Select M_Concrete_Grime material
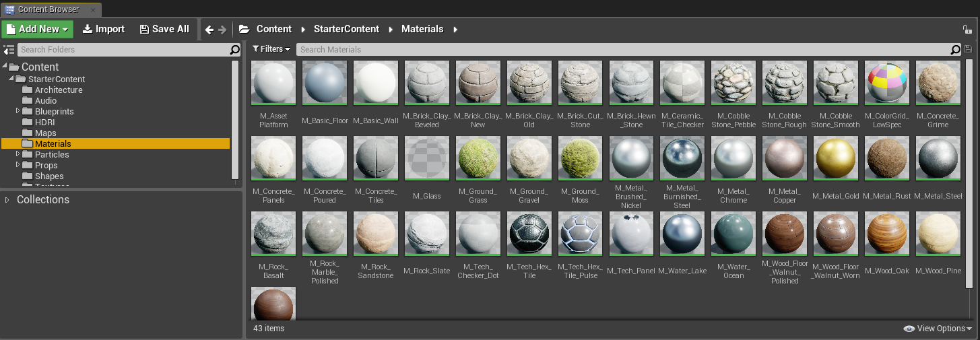This screenshot has height=340, width=980. click(x=938, y=95)
